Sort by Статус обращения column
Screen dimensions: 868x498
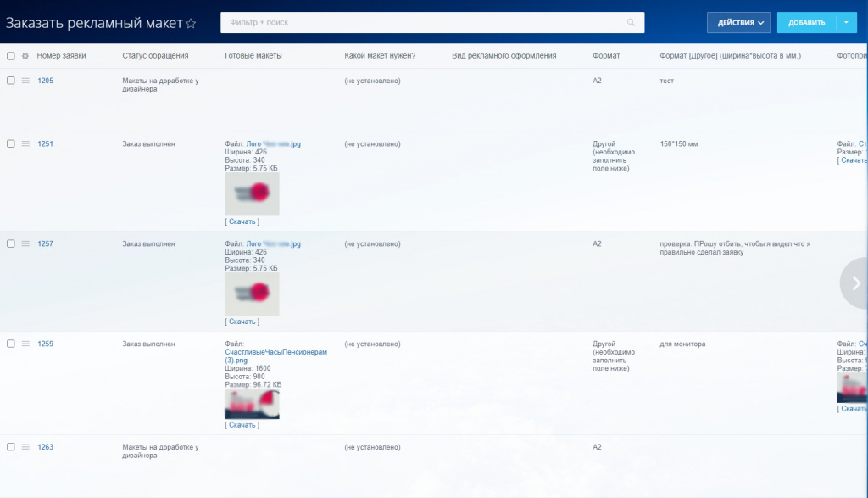tap(156, 56)
